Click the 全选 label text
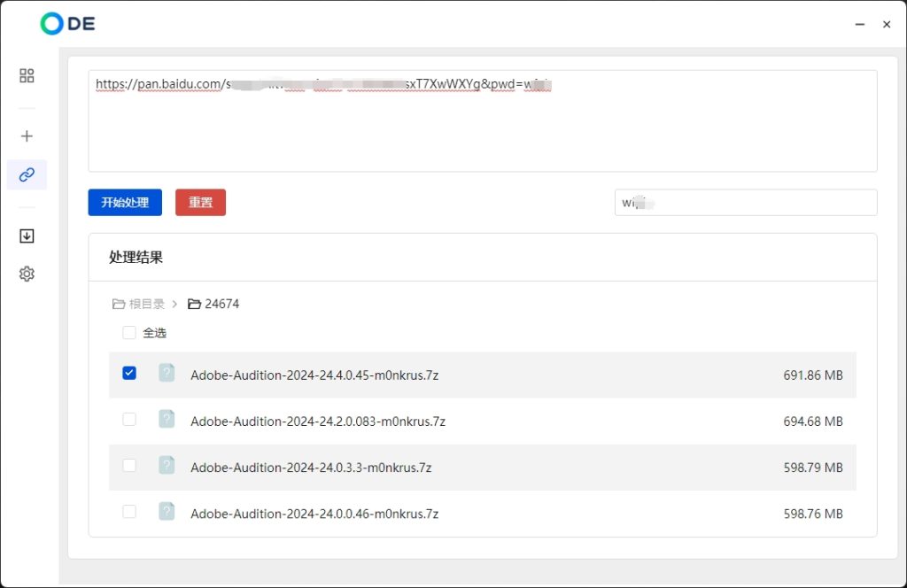Viewport: 907px width, 588px height. 154,333
